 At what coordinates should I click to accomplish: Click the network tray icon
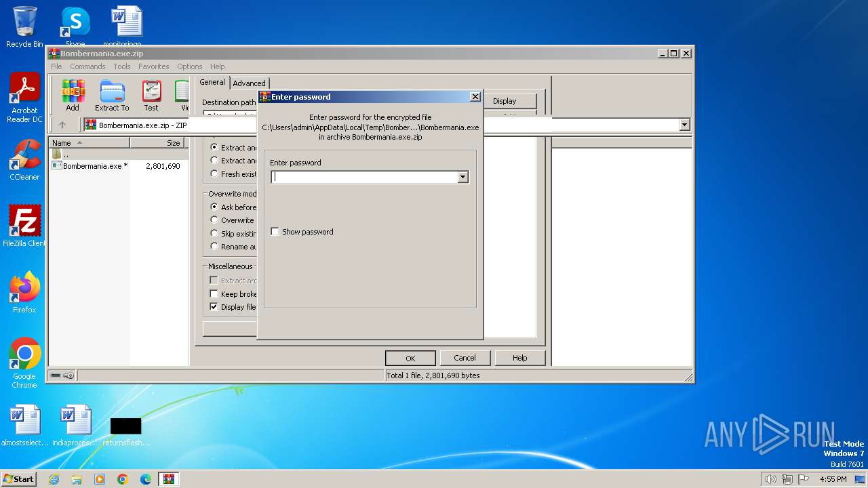787,479
